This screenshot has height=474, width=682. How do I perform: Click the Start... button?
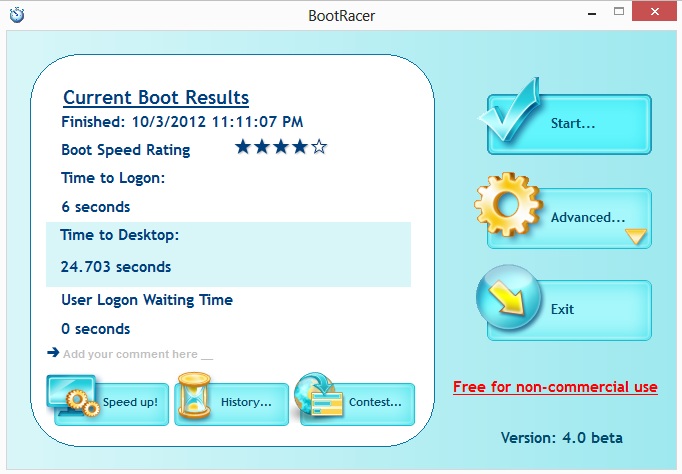coord(569,124)
